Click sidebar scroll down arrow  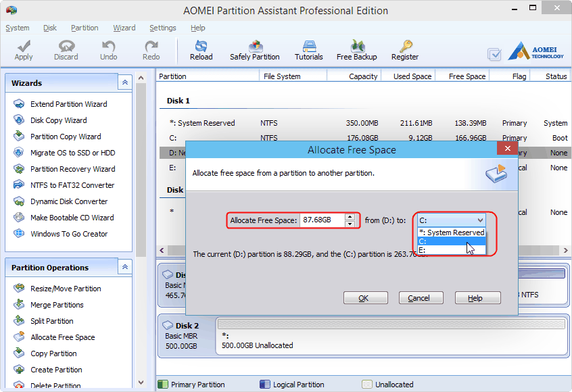pyautogui.click(x=141, y=383)
